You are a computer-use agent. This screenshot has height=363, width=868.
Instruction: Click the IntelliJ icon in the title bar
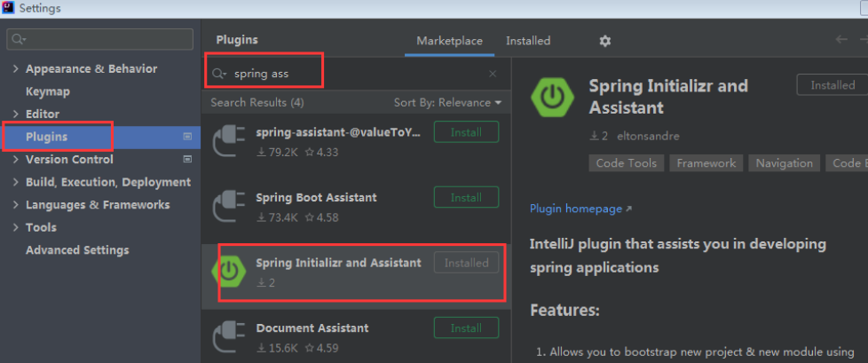[x=8, y=8]
